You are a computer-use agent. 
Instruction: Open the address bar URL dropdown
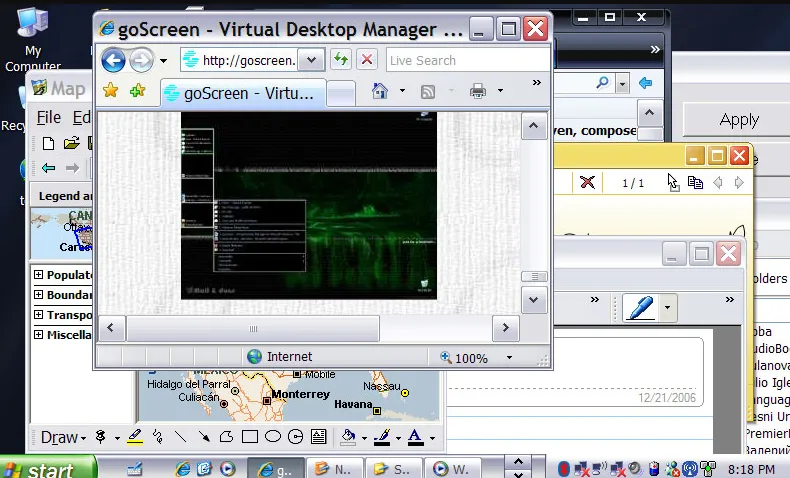click(x=311, y=60)
